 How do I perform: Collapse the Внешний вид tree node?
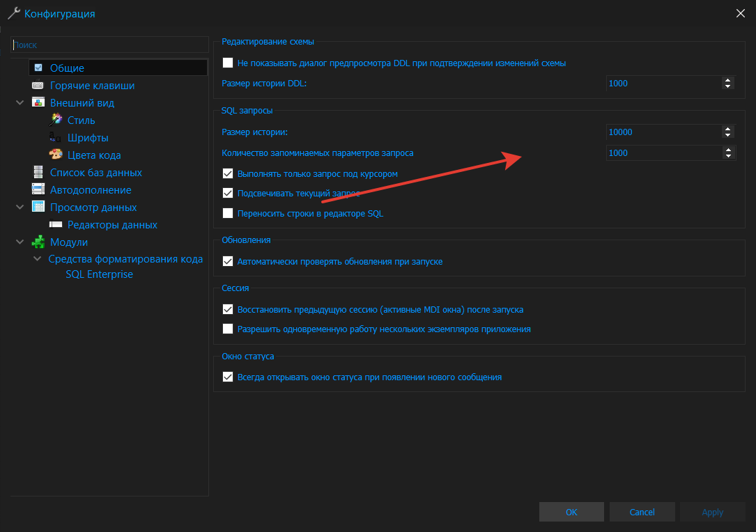pyautogui.click(x=20, y=103)
